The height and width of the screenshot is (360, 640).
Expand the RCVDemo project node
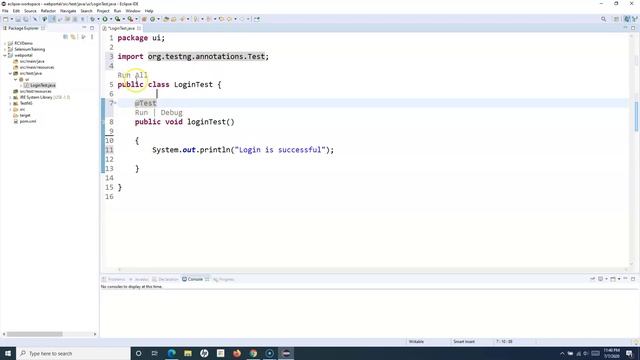tap(5, 43)
